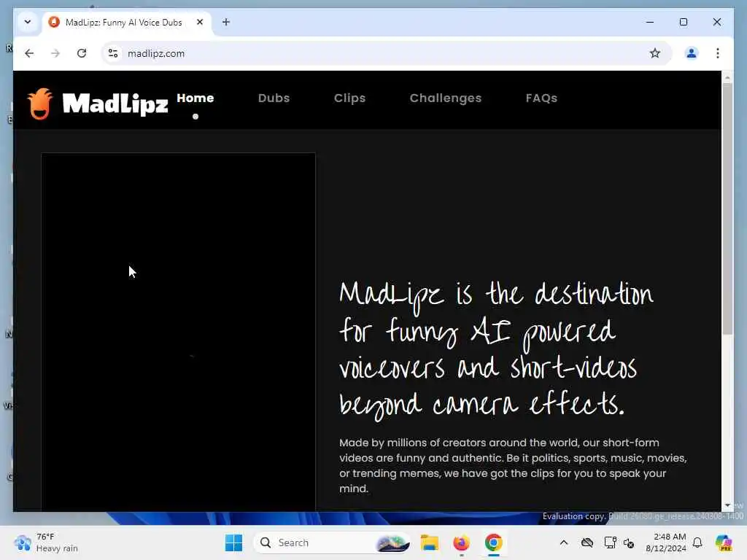747x560 pixels.
Task: Bookmark this page with the star
Action: (x=655, y=53)
